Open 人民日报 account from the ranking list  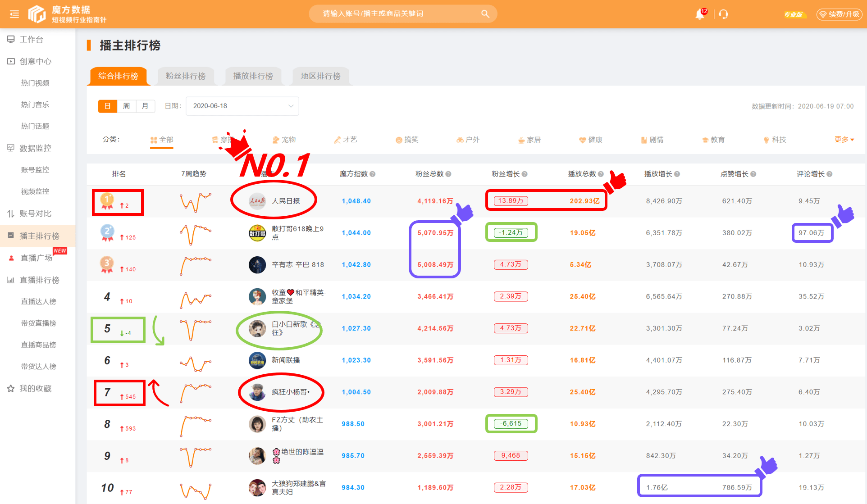click(287, 201)
